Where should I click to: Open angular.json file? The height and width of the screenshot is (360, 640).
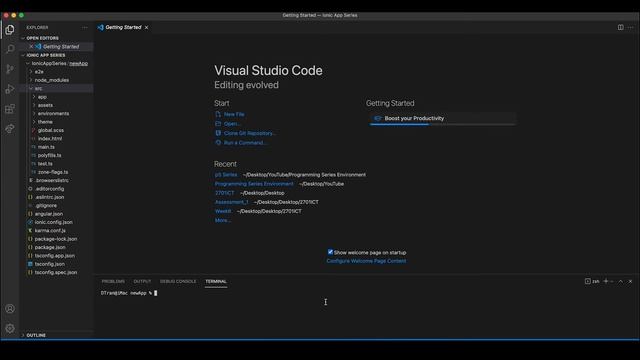pos(49,214)
